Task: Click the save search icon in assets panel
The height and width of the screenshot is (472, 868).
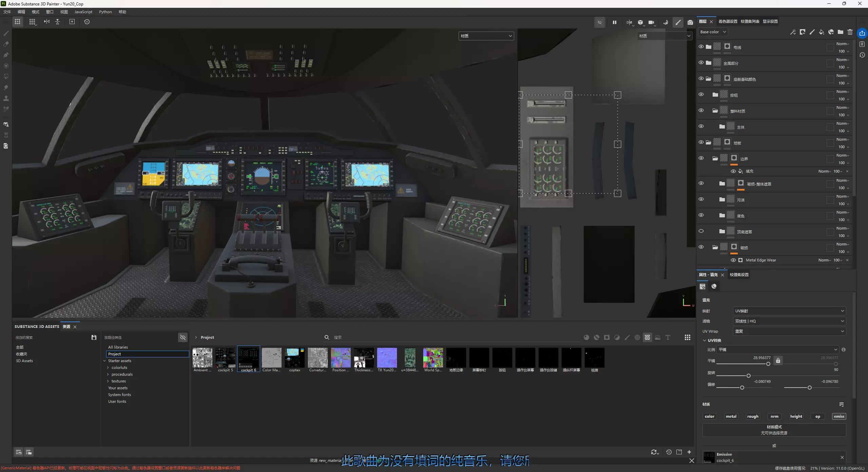Action: pyautogui.click(x=94, y=337)
